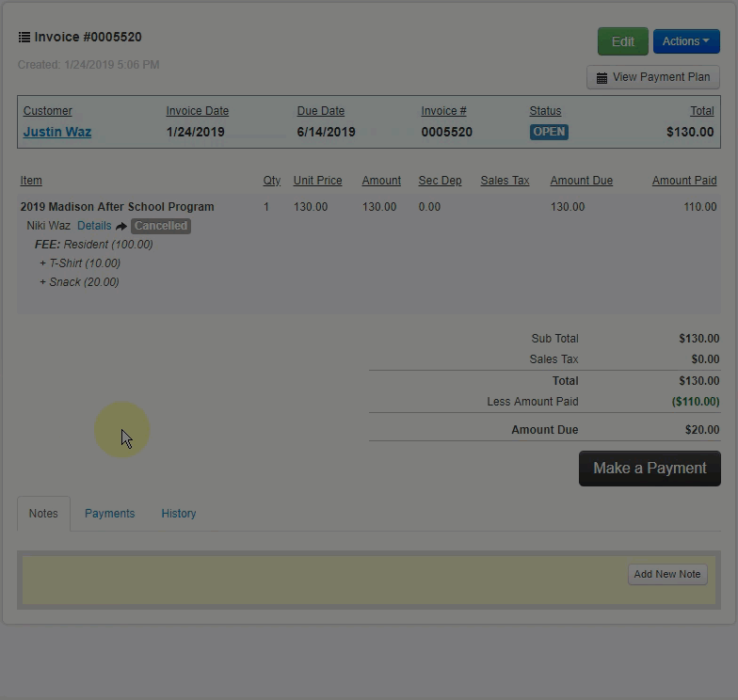Click the Amount Paid column header
Image resolution: width=738 pixels, height=700 pixels.
pos(683,181)
